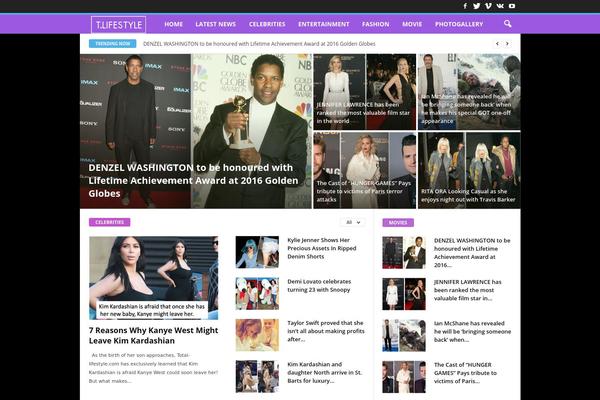Click the search magnifier icon
Screen dimensions: 600x400
(507, 24)
